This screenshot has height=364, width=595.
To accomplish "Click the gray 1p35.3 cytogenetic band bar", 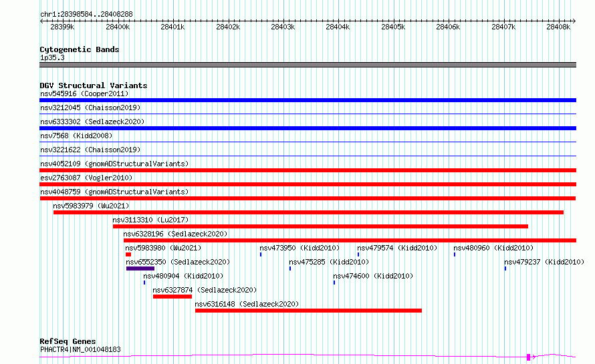I will pyautogui.click(x=308, y=65).
